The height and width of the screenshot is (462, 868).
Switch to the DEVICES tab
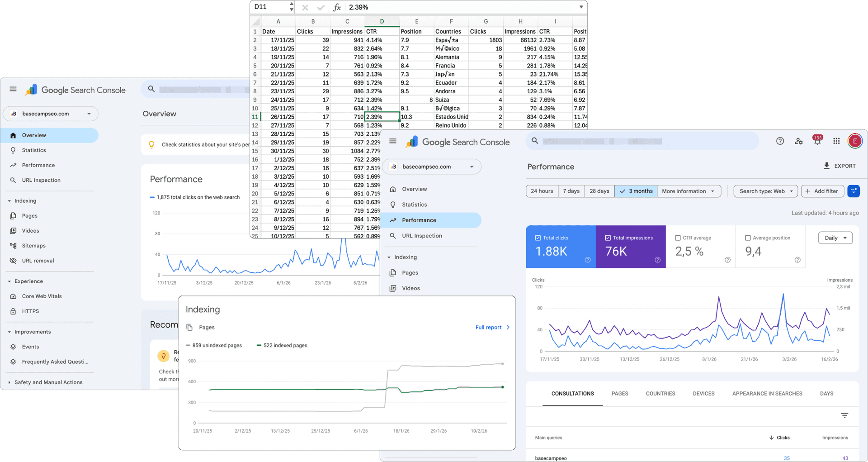tap(703, 393)
